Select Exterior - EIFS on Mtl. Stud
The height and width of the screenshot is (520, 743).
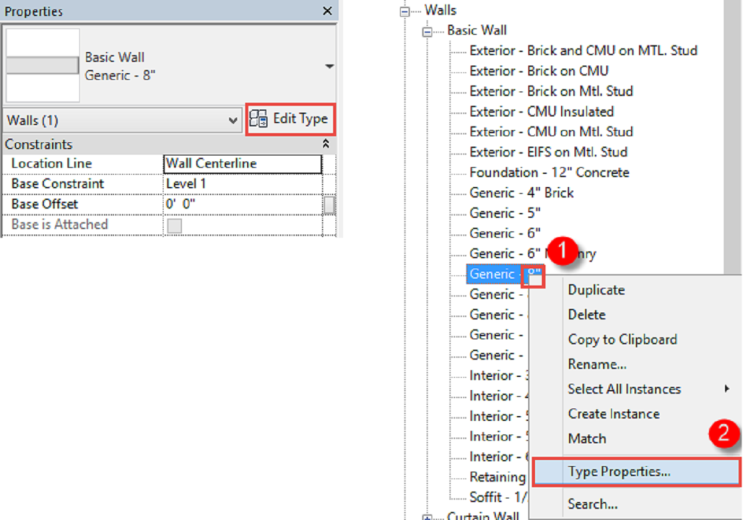pyautogui.click(x=548, y=152)
